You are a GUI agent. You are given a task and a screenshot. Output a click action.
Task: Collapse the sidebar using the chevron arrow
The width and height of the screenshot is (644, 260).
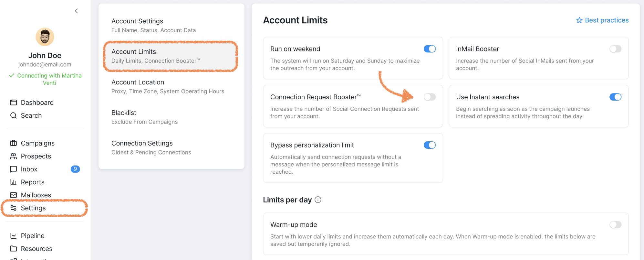(x=76, y=11)
